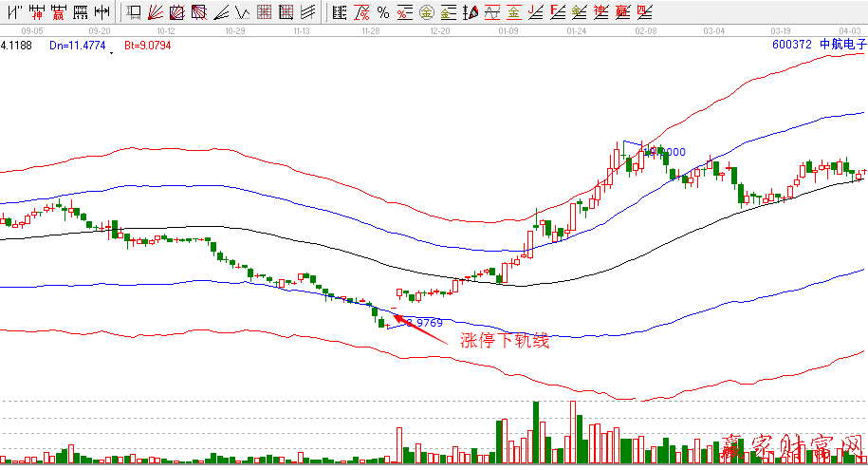This screenshot has width=868, height=470.
Task: Select the circled gold coin icon
Action: click(427, 13)
